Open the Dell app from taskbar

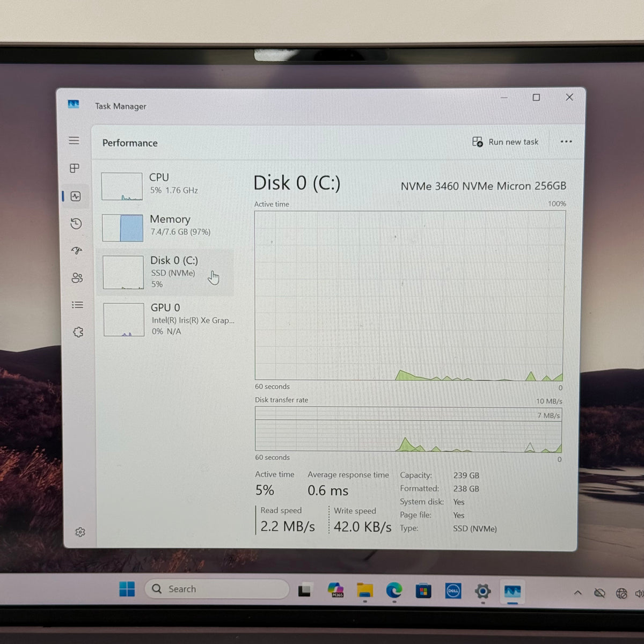pos(453,591)
